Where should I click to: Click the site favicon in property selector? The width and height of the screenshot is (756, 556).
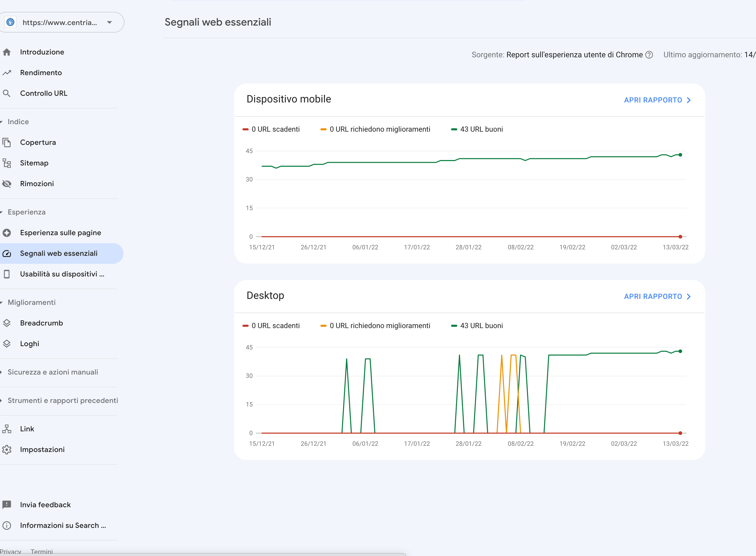(10, 22)
